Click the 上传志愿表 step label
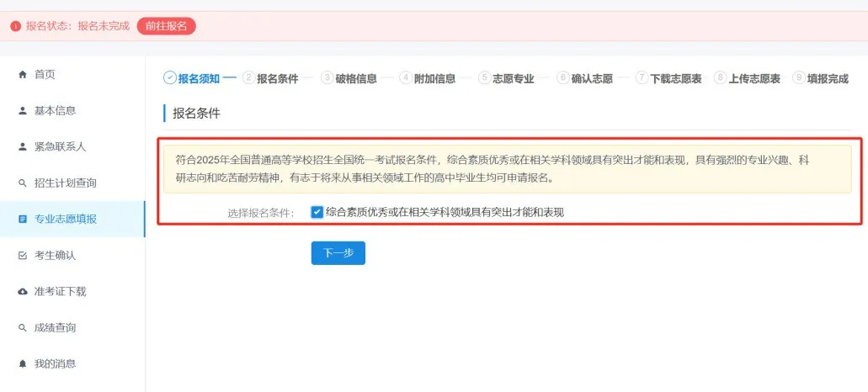Image resolution: width=868 pixels, height=392 pixels. (x=754, y=78)
